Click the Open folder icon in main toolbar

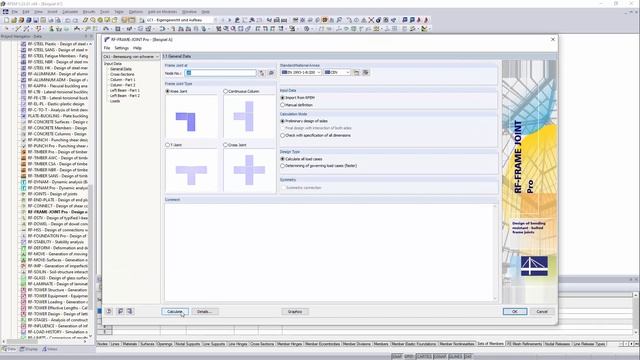(x=14, y=20)
